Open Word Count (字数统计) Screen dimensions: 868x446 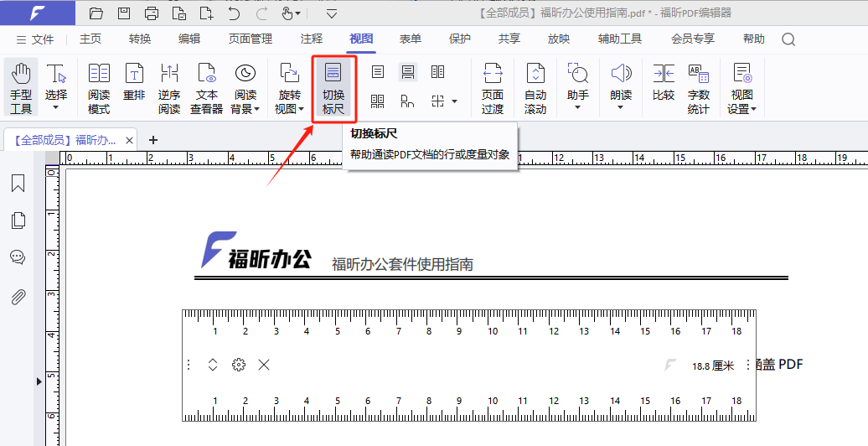698,87
